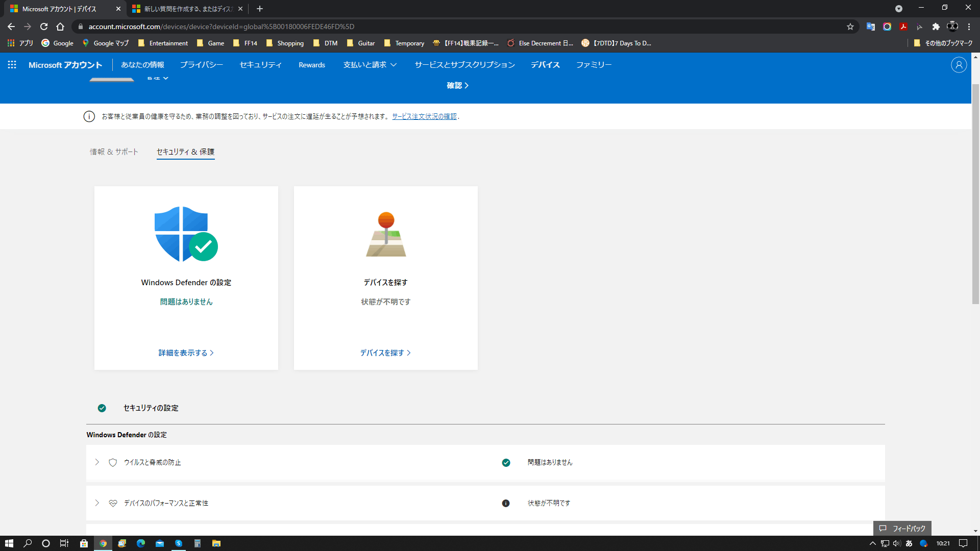
Task: Go to the browser home page
Action: click(60, 27)
